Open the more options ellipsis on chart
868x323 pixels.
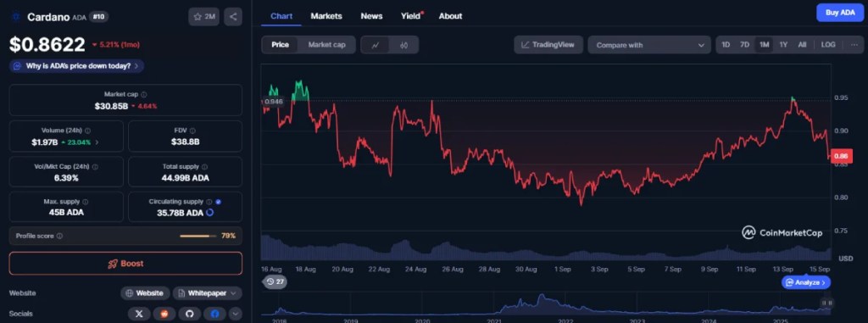pos(854,45)
